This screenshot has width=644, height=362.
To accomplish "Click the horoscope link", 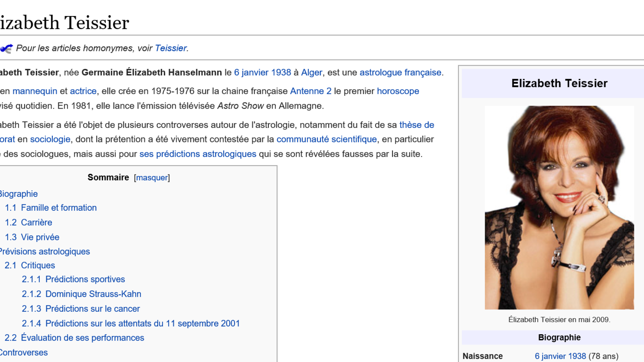I will [398, 91].
